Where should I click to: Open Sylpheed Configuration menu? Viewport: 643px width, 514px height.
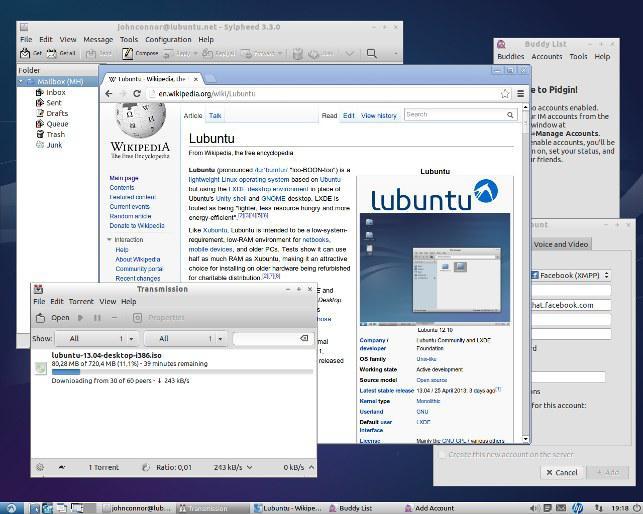click(x=168, y=39)
